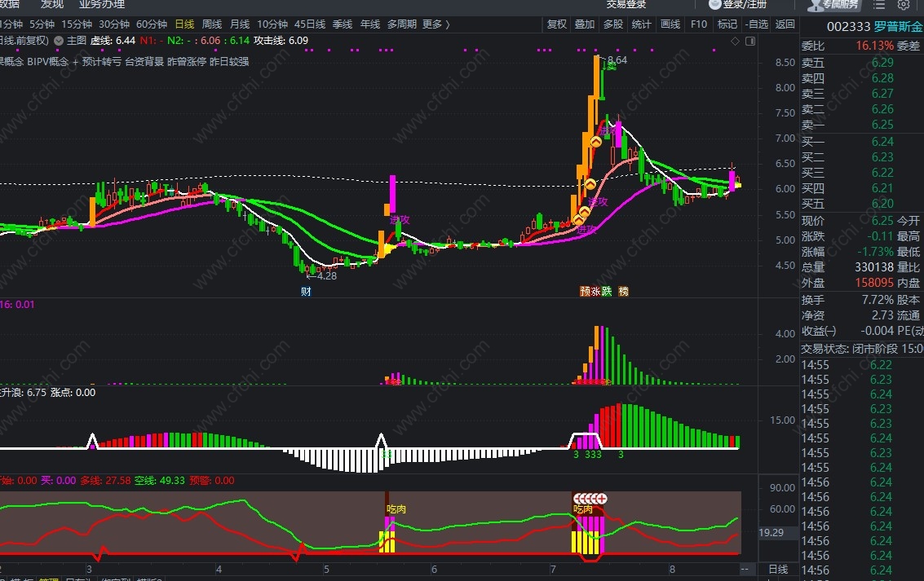Image resolution: width=924 pixels, height=581 pixels.
Task: Click 委比 value 16.13%
Action: tap(874, 46)
